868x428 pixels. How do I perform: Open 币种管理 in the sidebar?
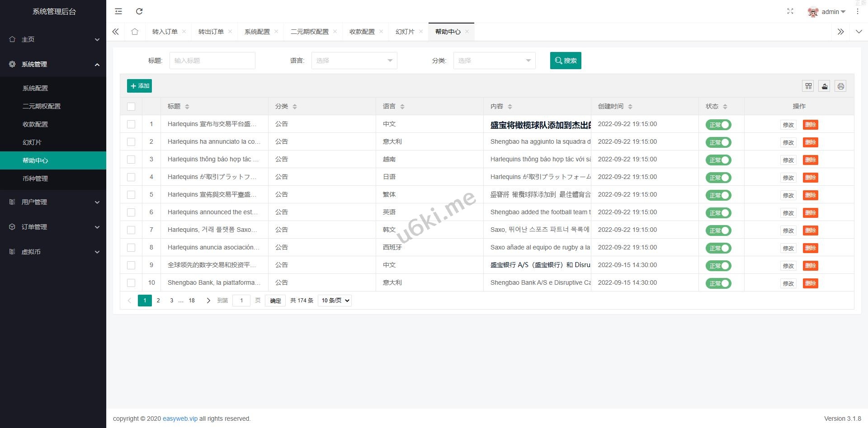coord(35,179)
